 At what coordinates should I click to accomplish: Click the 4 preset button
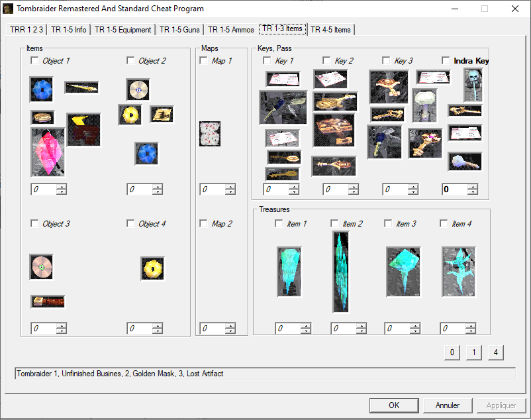pos(496,352)
